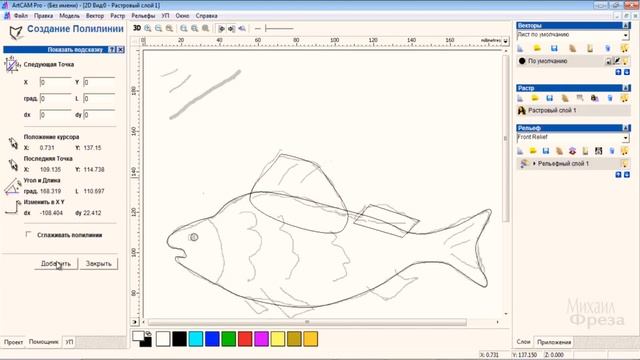
Task: Open relief folder icon in Рельеф panel
Action: tap(533, 151)
